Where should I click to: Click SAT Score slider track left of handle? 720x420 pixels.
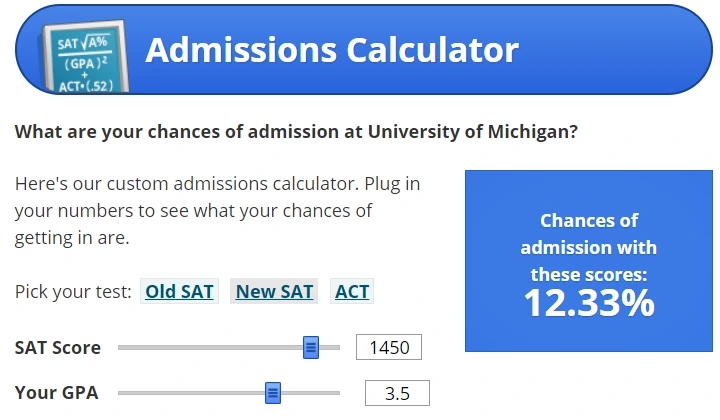[210, 347]
